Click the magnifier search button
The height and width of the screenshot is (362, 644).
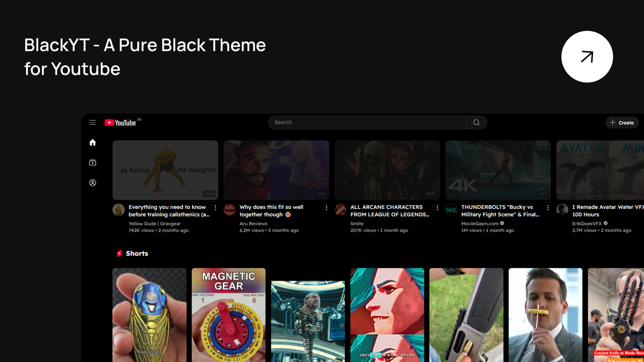[476, 123]
